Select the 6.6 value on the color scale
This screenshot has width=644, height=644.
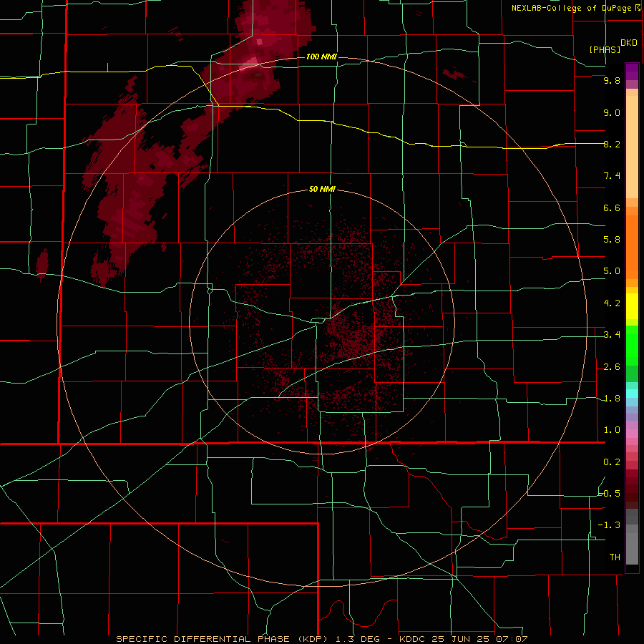coord(612,208)
